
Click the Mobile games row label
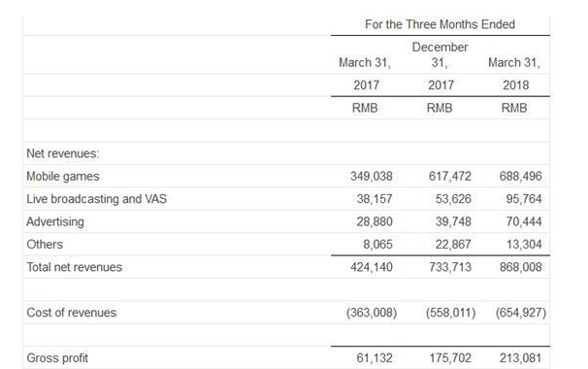63,176
